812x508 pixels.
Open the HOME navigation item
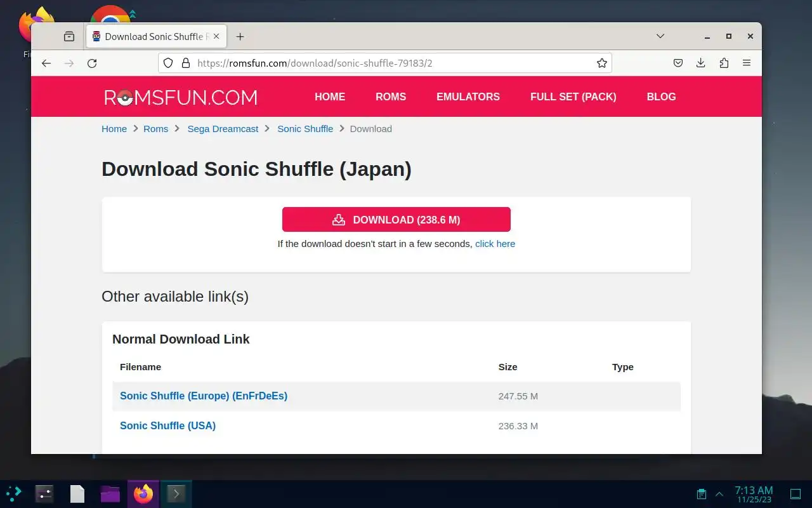(x=330, y=97)
